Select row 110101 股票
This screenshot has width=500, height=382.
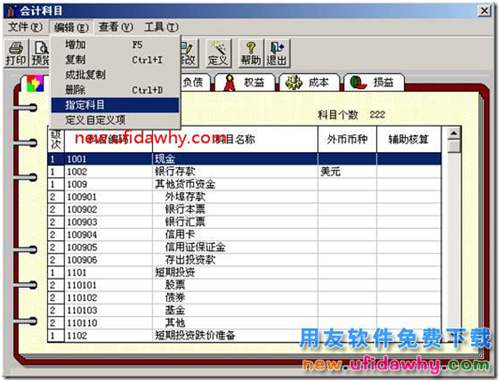coord(245,285)
